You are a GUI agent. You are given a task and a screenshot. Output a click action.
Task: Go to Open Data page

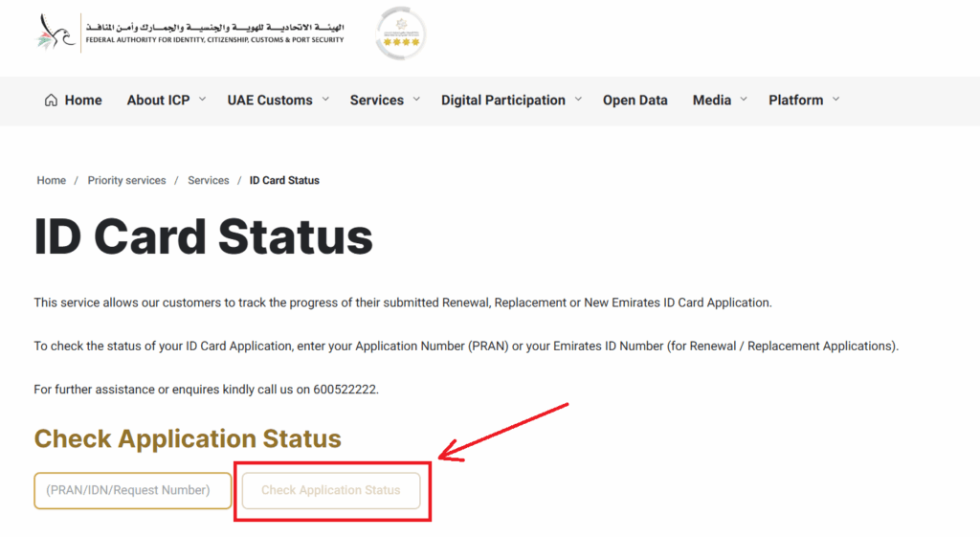[x=635, y=100]
